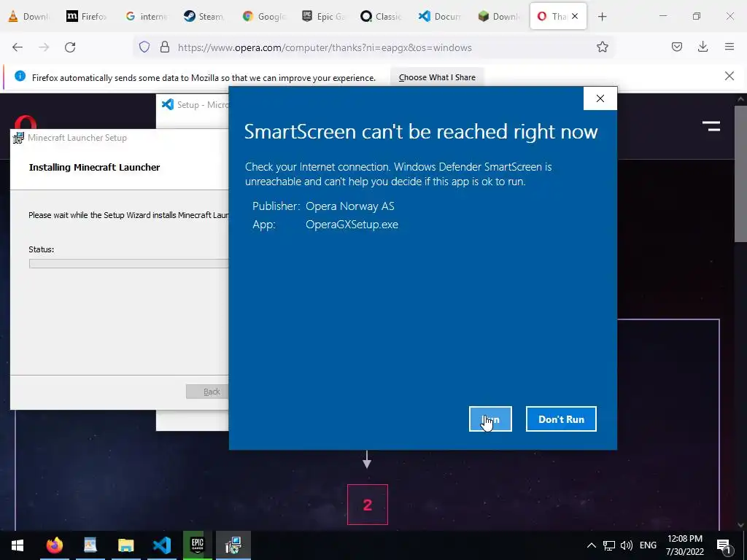
Task: Open the Firefox downloads panel
Action: click(703, 47)
